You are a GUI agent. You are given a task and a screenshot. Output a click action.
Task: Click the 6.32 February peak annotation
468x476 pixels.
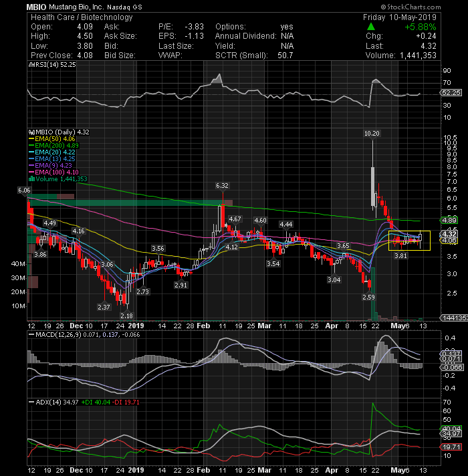click(222, 185)
